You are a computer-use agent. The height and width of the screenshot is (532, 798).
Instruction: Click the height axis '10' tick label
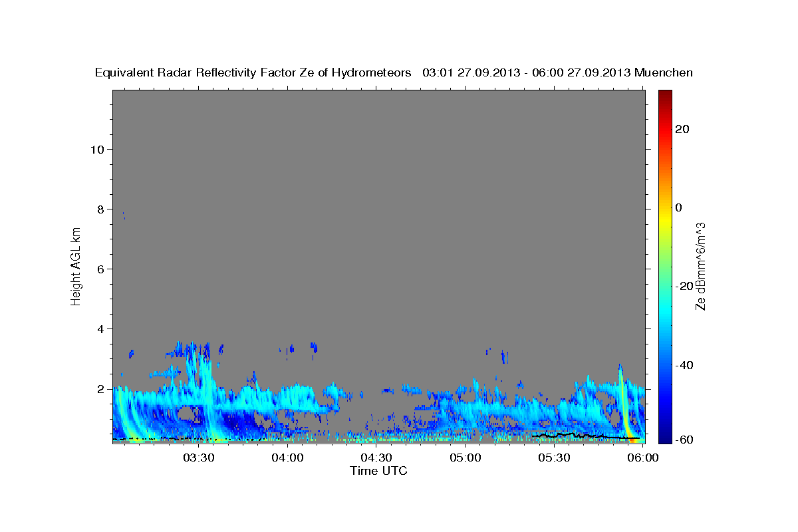click(97, 149)
